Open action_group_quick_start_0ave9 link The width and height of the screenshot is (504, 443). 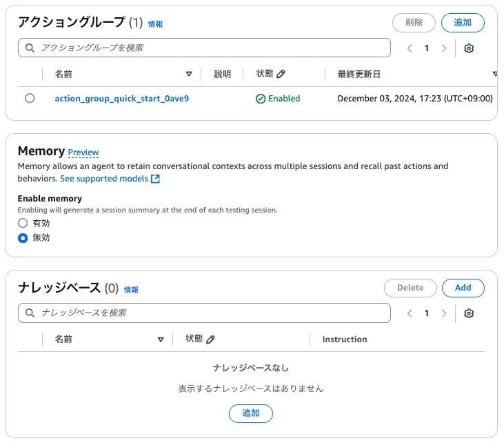tap(122, 99)
